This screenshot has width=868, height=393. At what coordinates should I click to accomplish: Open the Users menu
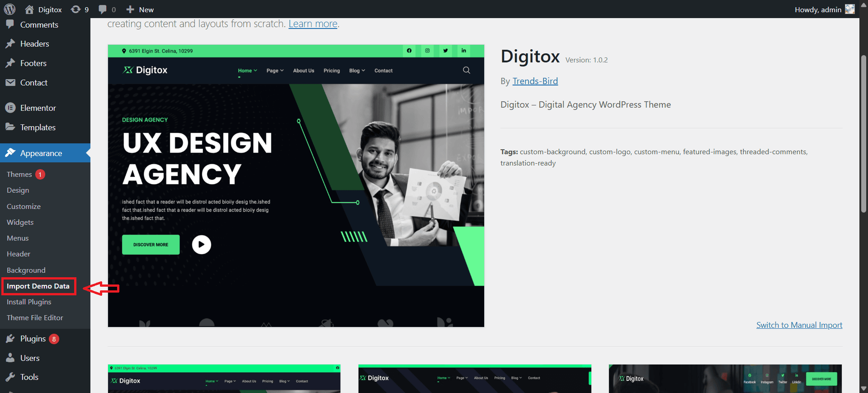[x=45, y=358]
